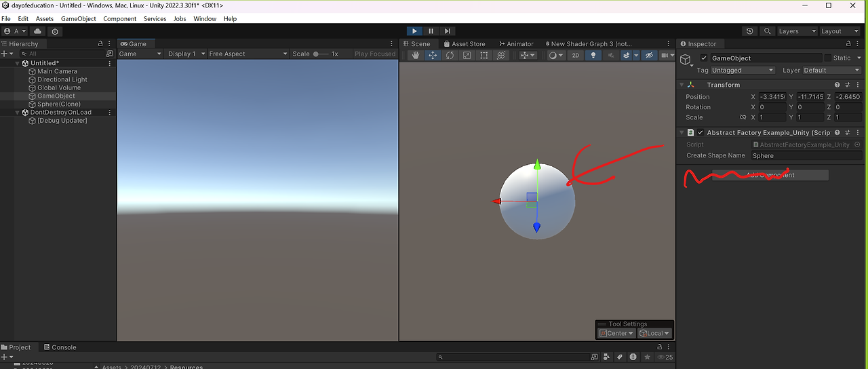Collapse the Abstract Factory script component
This screenshot has width=868, height=369.
point(682,133)
